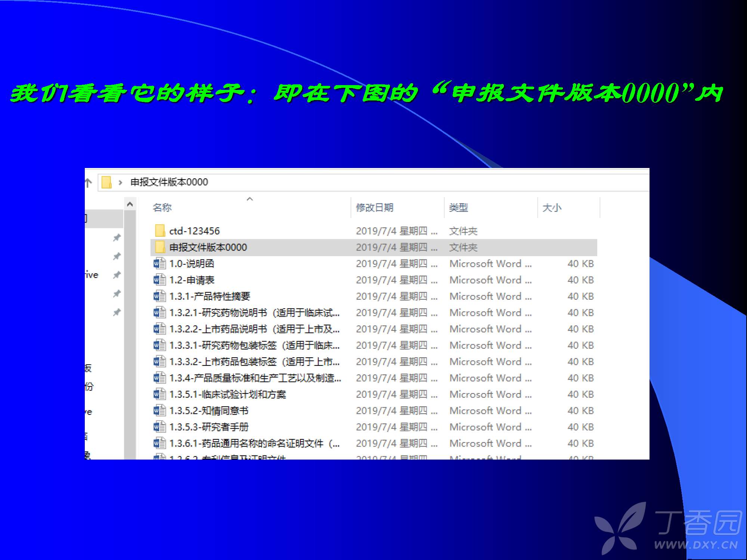Screen dimensions: 747x560
Task: Click Microsoft Word type cell of 1.0-说明函
Action: click(x=490, y=264)
